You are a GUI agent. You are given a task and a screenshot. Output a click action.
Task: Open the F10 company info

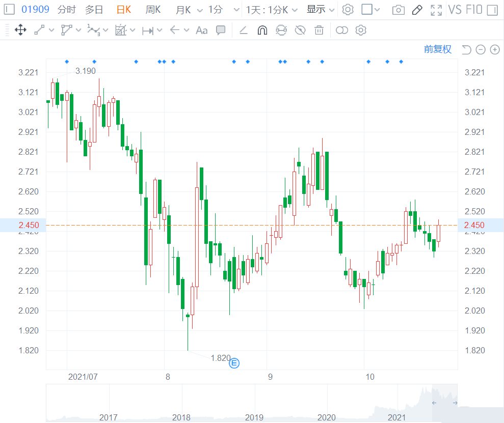(474, 10)
